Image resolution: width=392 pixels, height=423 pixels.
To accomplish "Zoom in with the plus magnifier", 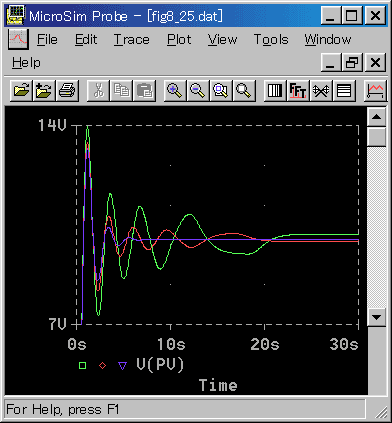I will pos(175,90).
